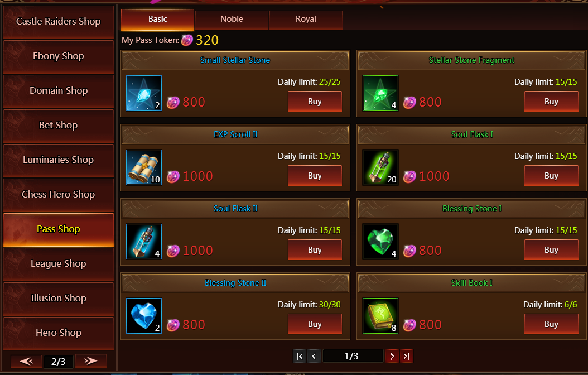Image resolution: width=588 pixels, height=375 pixels.
Task: Click the Blessing Stone II blue heart icon
Action: point(144,316)
